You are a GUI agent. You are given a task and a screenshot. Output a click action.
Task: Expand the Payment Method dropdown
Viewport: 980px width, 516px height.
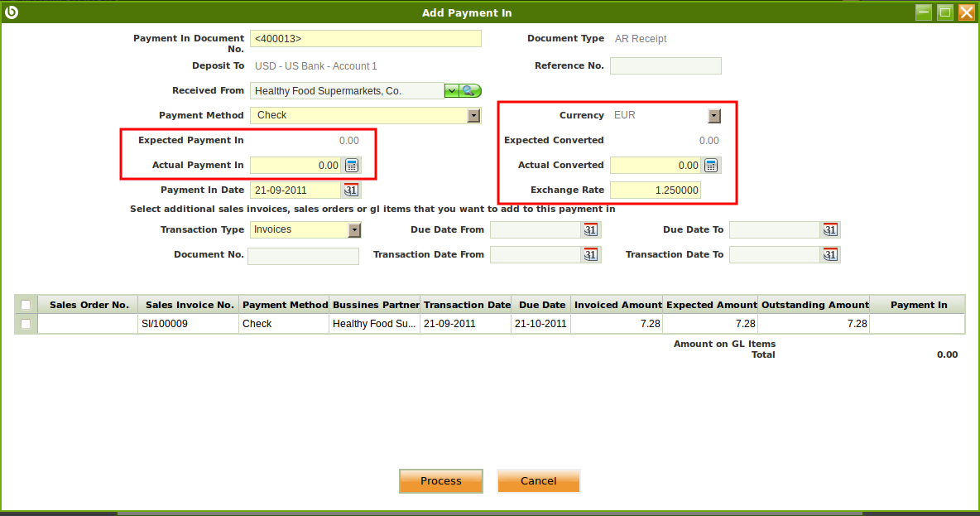(473, 116)
